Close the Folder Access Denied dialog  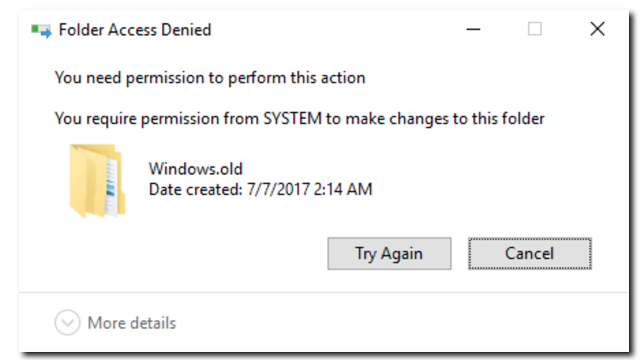(597, 29)
